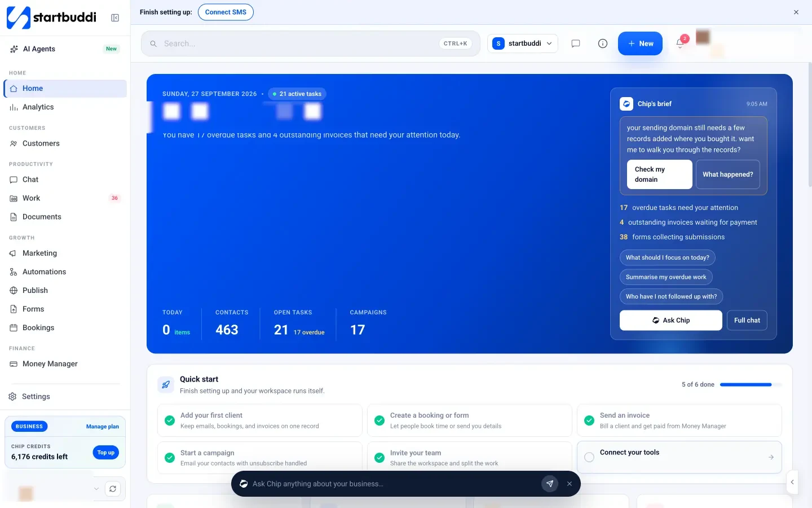This screenshot has width=812, height=508.
Task: Open Analytics section
Action: pos(65,107)
